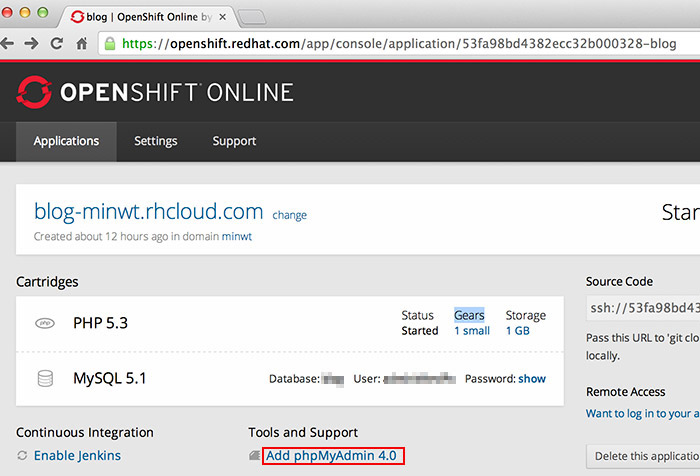This screenshot has height=476, width=700.
Task: Click the browser forward arrow
Action: (x=31, y=43)
